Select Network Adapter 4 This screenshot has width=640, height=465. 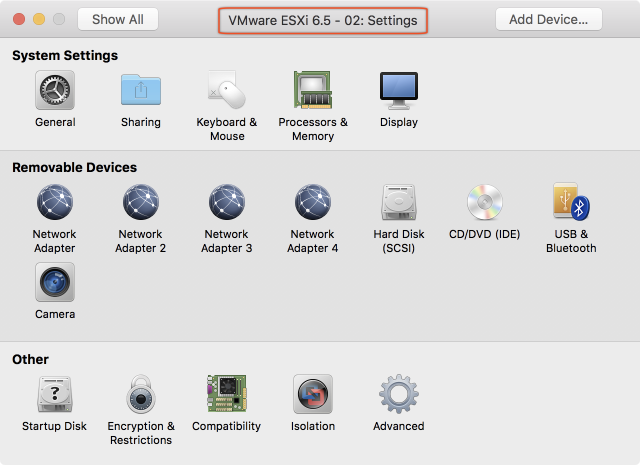(x=313, y=203)
